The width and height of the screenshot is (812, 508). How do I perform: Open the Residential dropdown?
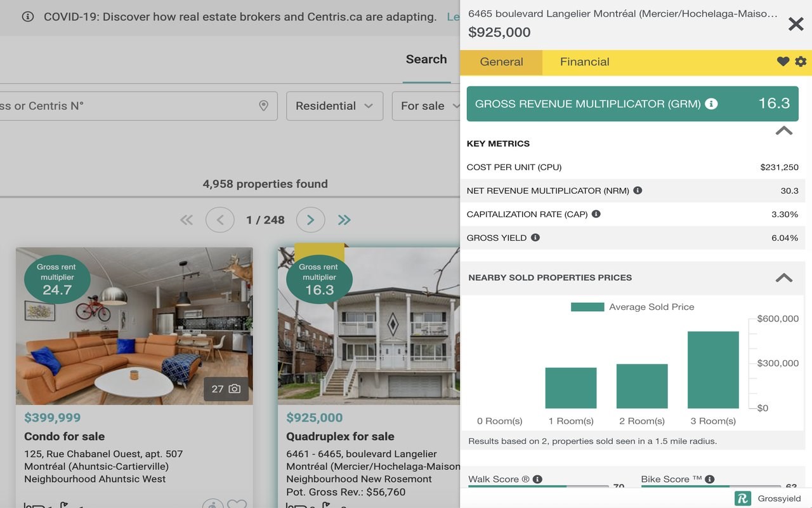[x=334, y=106]
